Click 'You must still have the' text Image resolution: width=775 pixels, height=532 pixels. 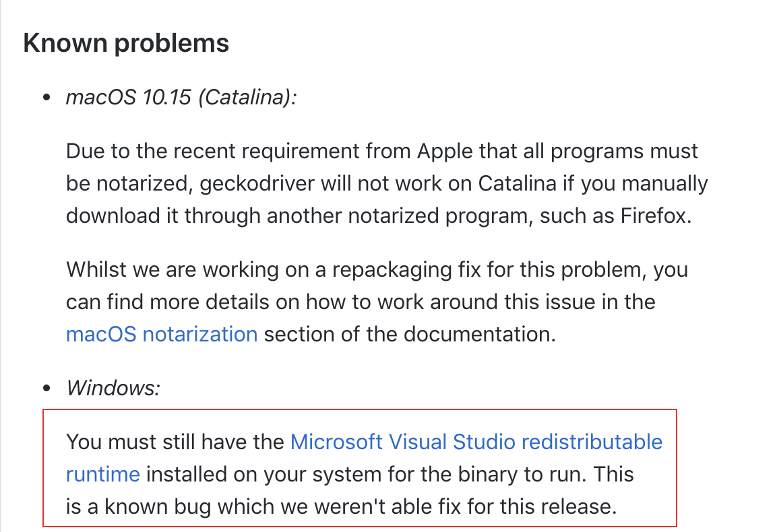(175, 442)
